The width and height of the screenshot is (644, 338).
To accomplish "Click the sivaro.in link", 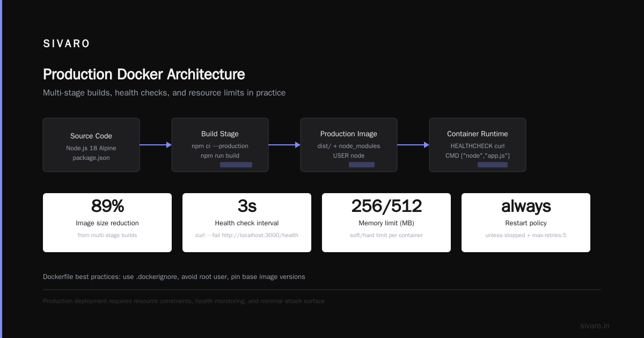I will click(x=595, y=326).
